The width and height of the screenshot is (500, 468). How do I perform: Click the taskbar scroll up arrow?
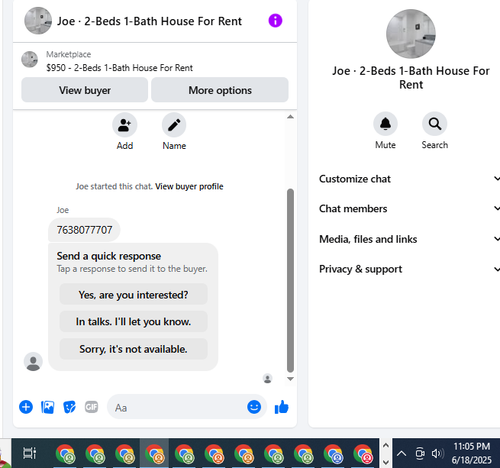click(x=386, y=445)
